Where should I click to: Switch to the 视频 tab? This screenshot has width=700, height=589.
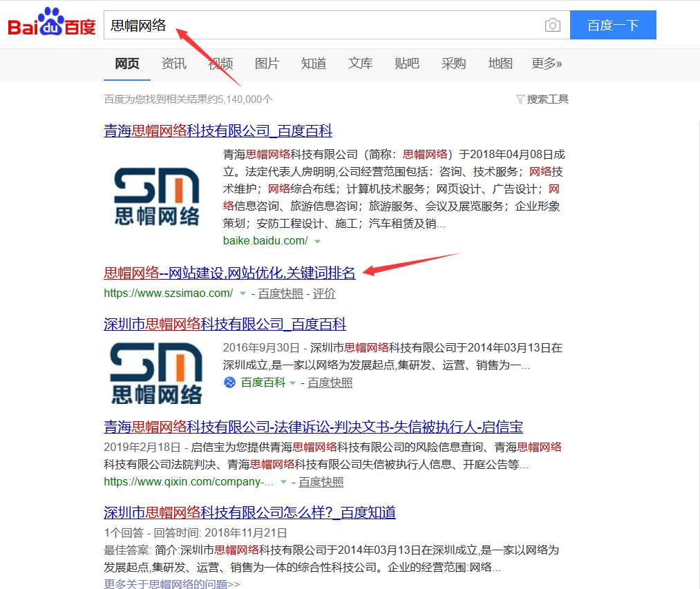point(220,64)
